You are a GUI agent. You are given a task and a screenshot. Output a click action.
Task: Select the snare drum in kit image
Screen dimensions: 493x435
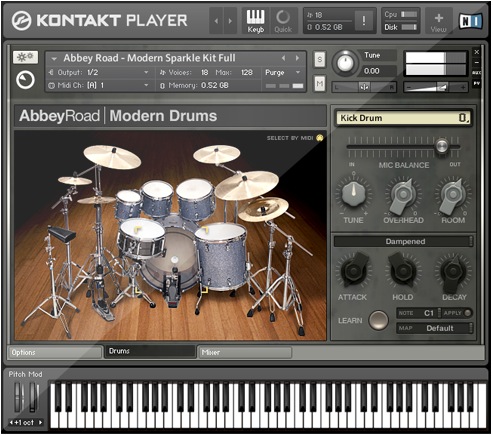142,239
